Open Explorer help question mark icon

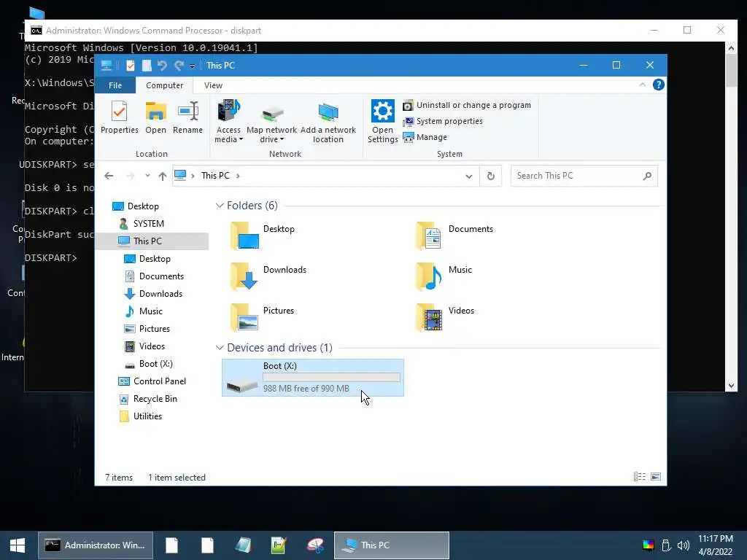click(659, 85)
